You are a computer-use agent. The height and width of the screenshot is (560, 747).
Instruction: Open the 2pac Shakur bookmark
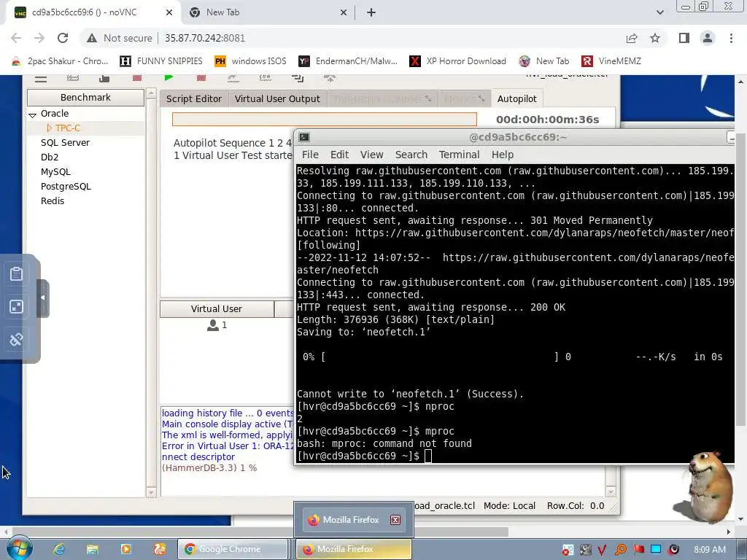click(x=60, y=61)
